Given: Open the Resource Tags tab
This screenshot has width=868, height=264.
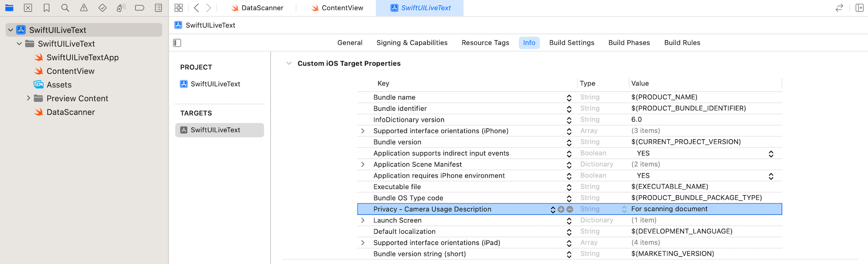Looking at the screenshot, I should (485, 42).
